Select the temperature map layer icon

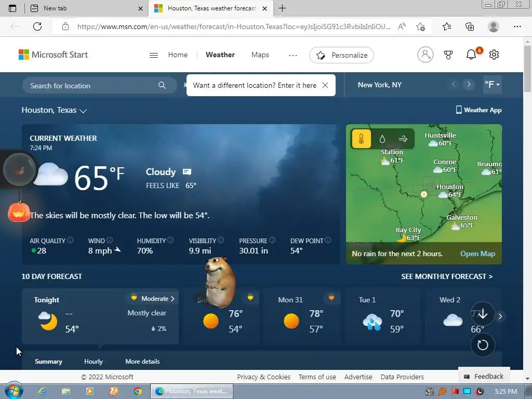click(361, 139)
